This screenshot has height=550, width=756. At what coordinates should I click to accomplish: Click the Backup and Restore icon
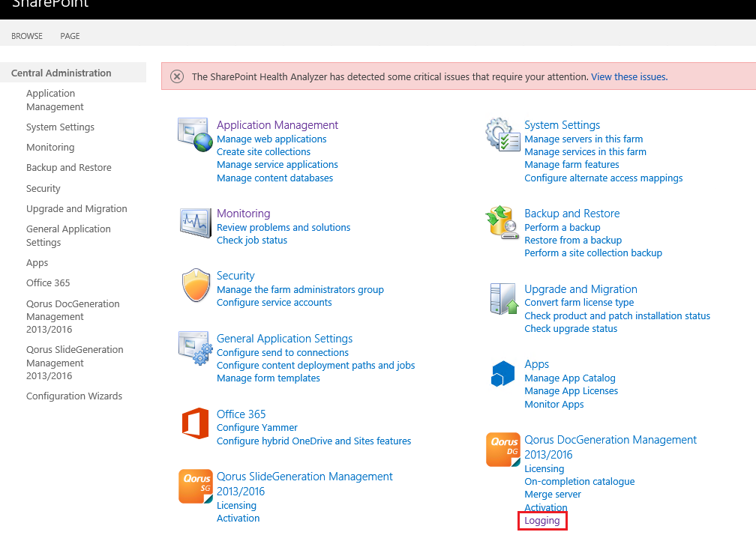click(502, 222)
